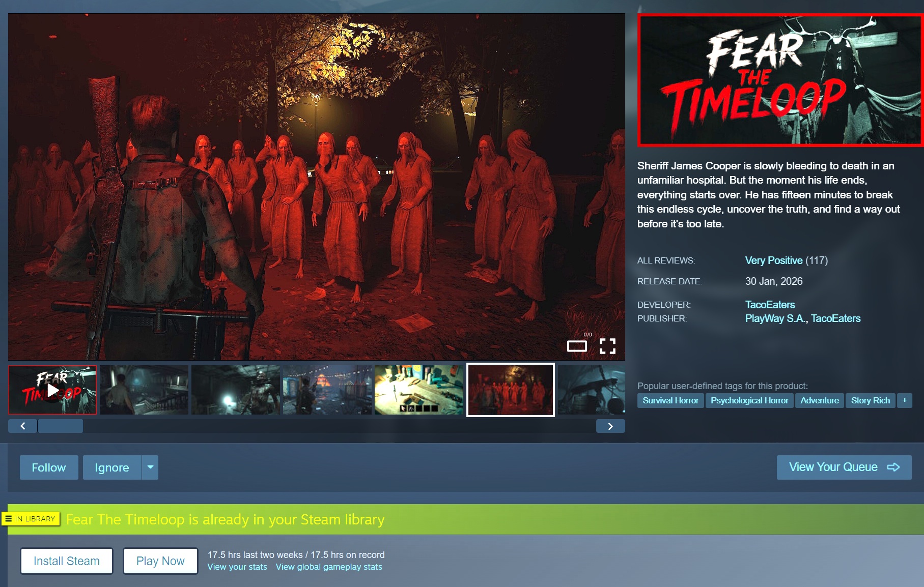The image size is (924, 587).
Task: Click the IN LIBRARY badge
Action: 31,519
